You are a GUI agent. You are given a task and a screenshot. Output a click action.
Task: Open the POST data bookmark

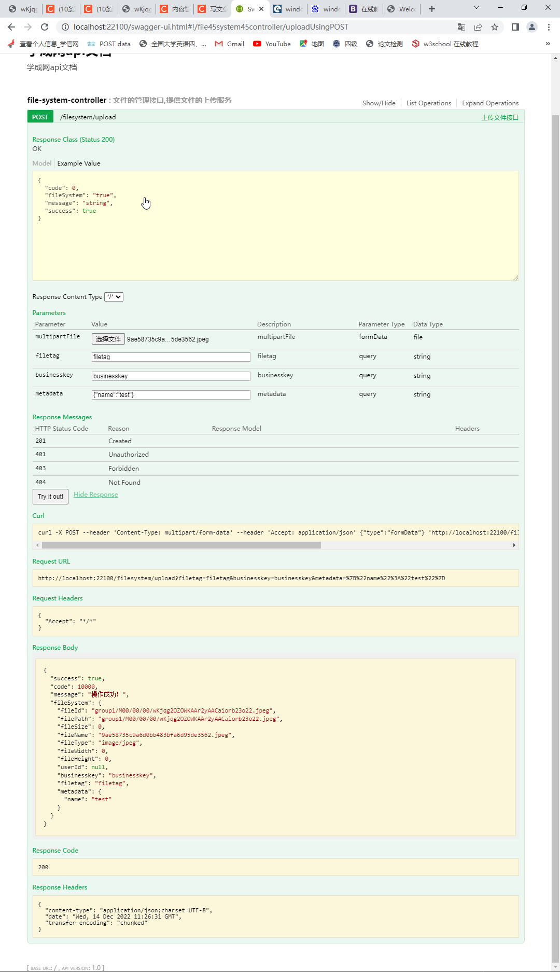(109, 44)
